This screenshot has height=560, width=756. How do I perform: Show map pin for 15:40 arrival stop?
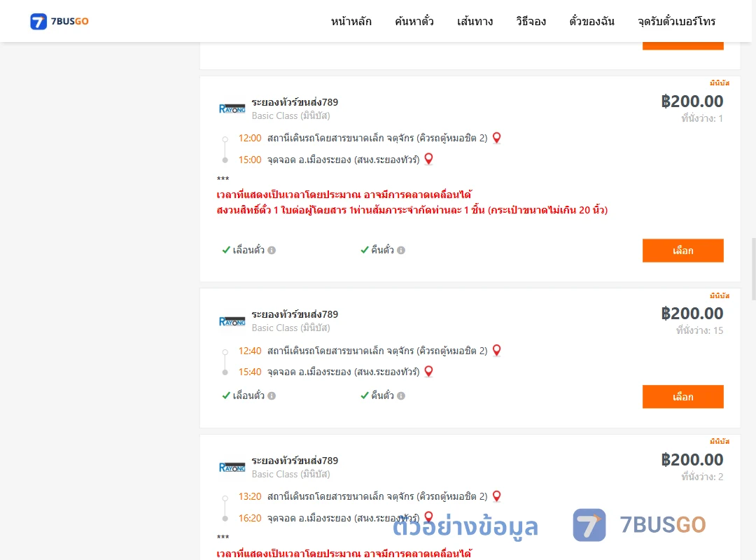point(428,372)
